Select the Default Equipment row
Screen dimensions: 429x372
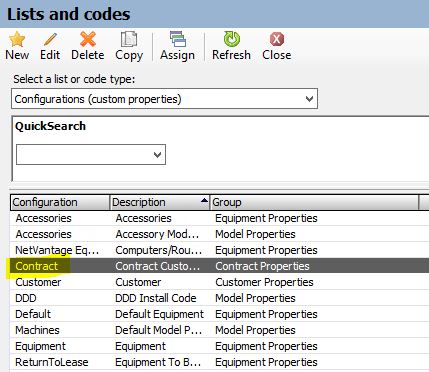pyautogui.click(x=219, y=314)
